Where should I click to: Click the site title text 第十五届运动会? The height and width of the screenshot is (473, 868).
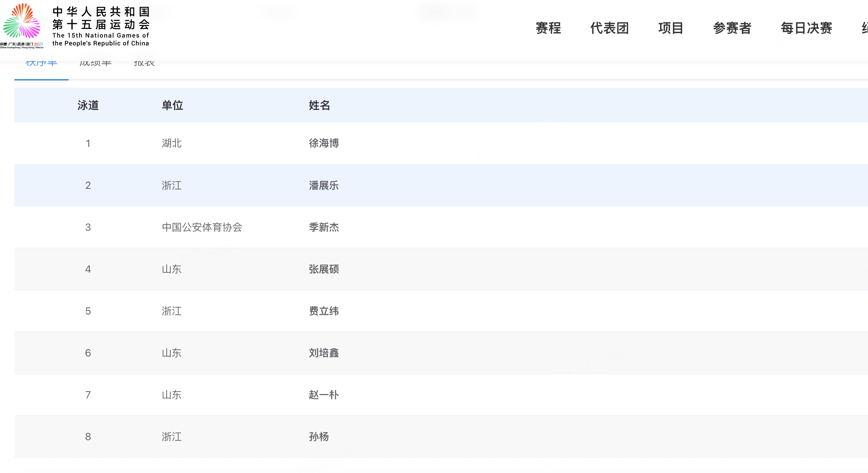(x=101, y=25)
